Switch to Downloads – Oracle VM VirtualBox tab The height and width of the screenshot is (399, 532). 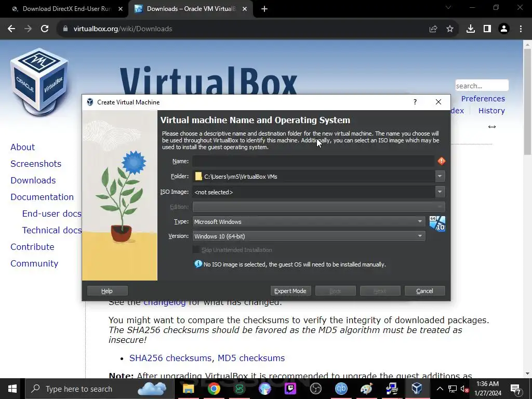coord(191,9)
